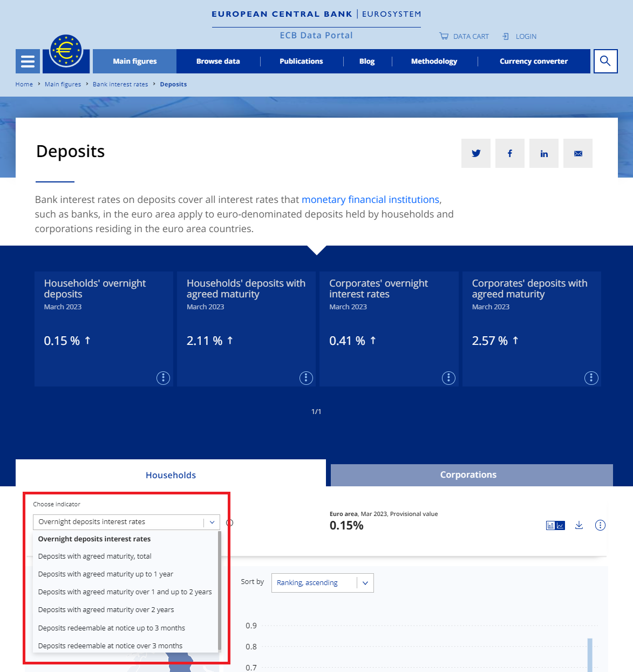
Task: Select Deposits with agreed maturity, total option
Action: point(94,556)
